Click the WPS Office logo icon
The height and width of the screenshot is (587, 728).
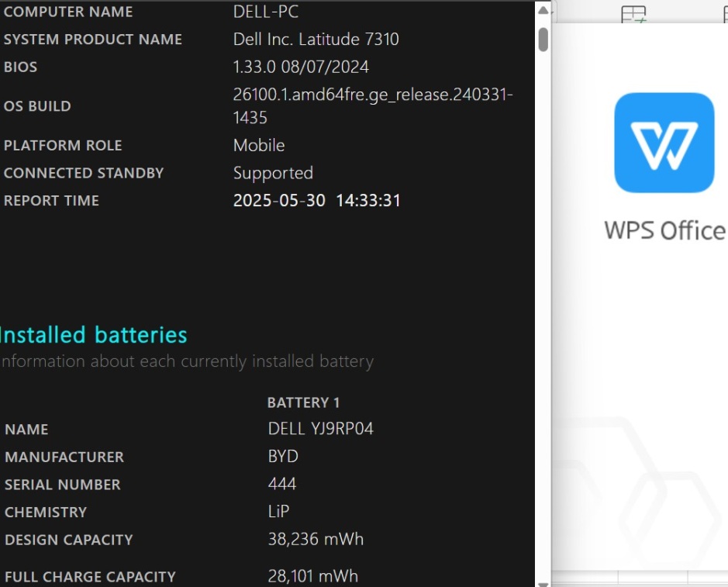click(x=664, y=143)
